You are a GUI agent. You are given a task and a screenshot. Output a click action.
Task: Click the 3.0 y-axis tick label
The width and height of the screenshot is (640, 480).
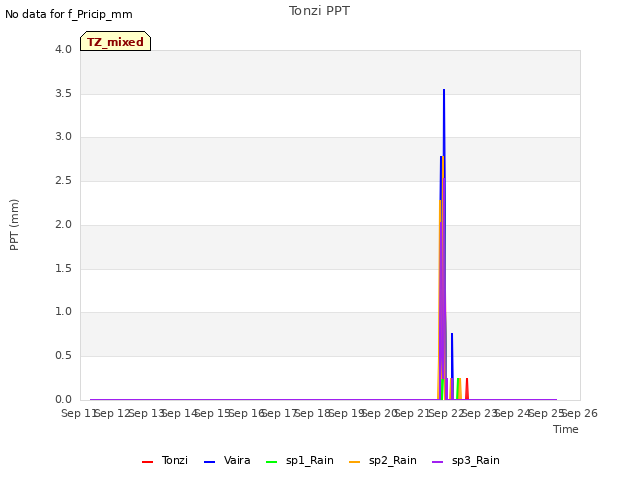click(63, 137)
